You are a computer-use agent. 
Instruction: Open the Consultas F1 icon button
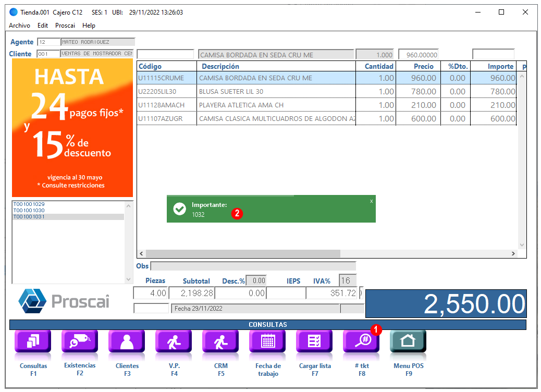[33, 341]
